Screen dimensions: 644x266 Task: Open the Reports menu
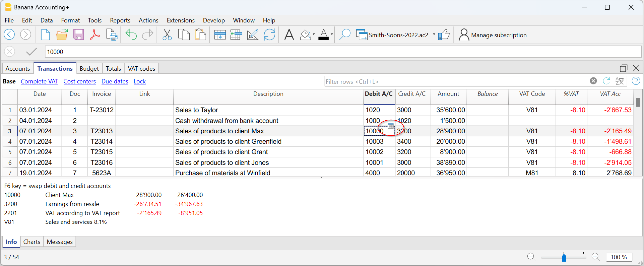[x=120, y=20]
